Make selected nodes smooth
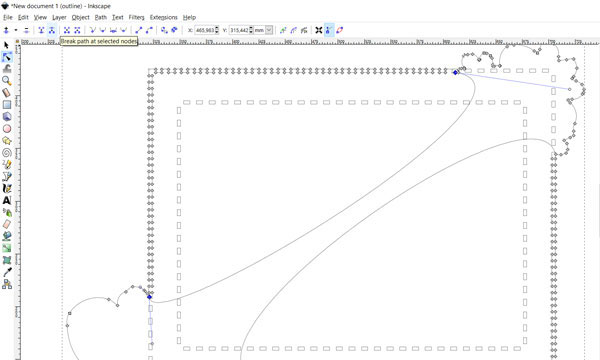The width and height of the screenshot is (600, 360). [103, 30]
